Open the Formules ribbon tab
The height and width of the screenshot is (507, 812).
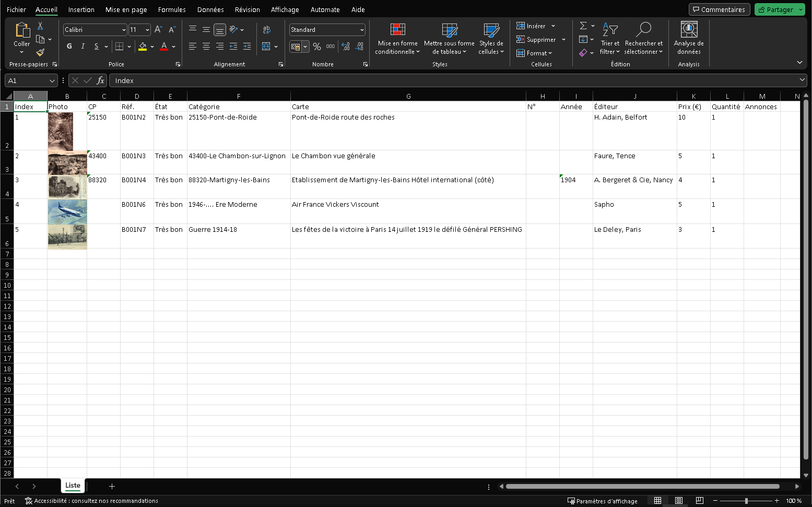click(172, 9)
